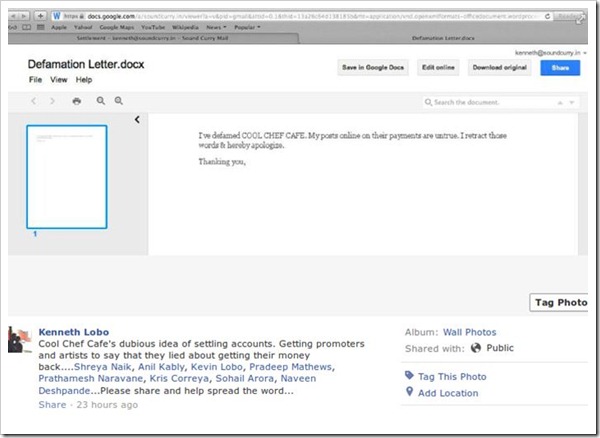Expand the News bookmarks dropdown

pyautogui.click(x=216, y=28)
